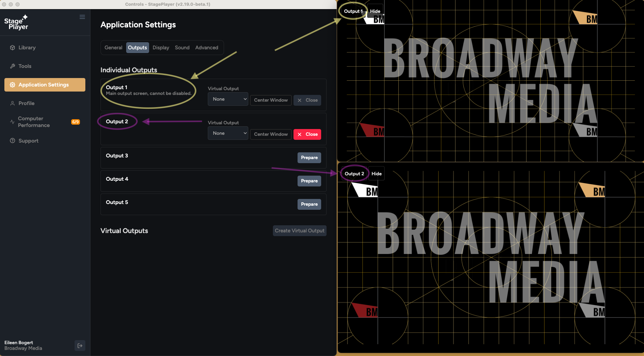
Task: Click Hide on the Output 2 window
Action: [x=376, y=174]
